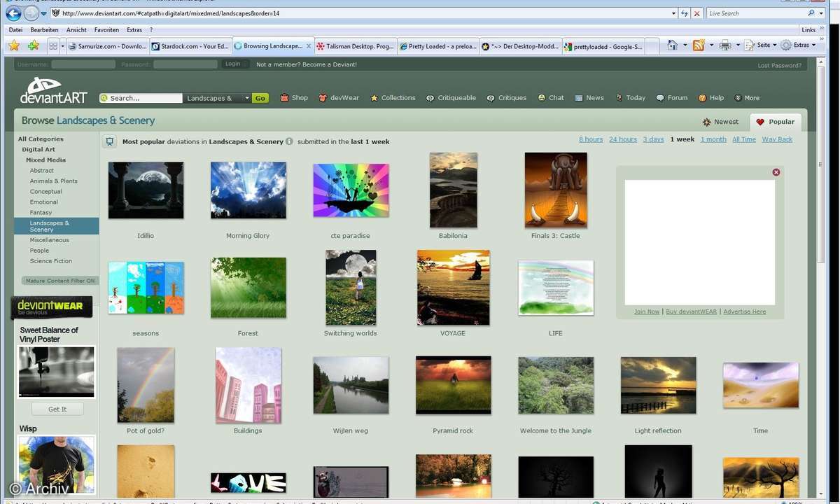The width and height of the screenshot is (840, 504).
Task: Open the Morning Glory thumbnail
Action: point(248,190)
